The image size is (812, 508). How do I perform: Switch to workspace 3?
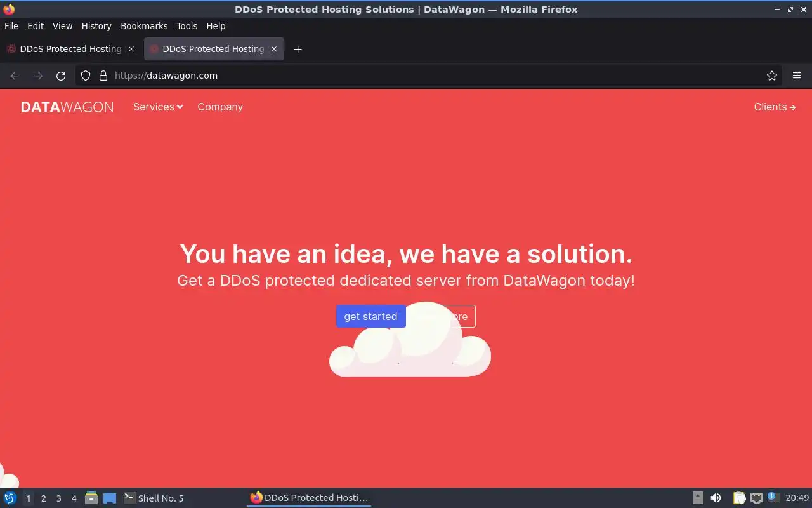tap(58, 498)
